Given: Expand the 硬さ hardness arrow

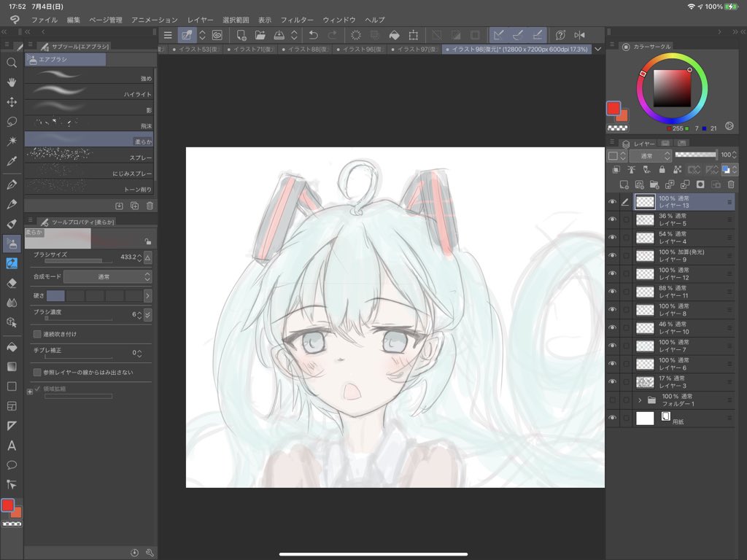Looking at the screenshot, I should (147, 296).
